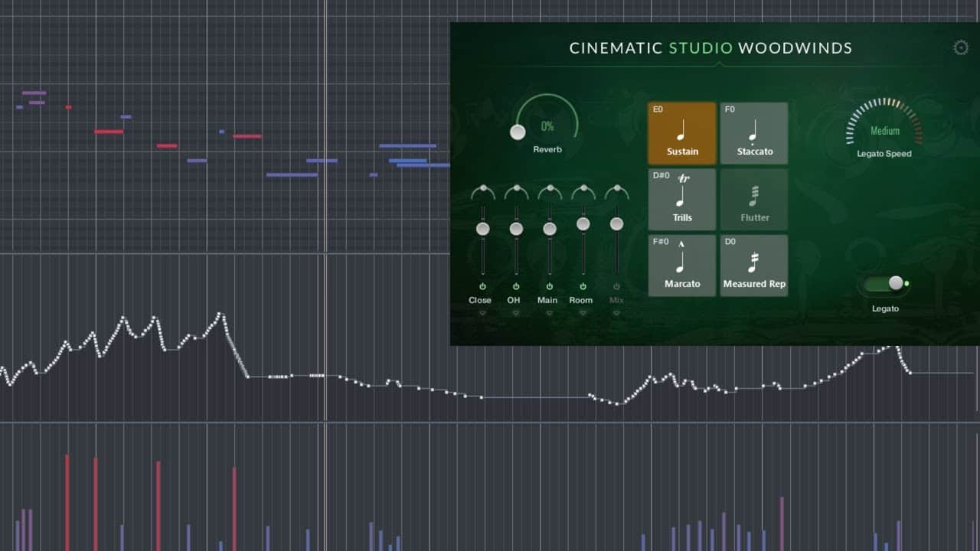Toggle the Room mic power button
980x551 pixels.
coord(583,286)
